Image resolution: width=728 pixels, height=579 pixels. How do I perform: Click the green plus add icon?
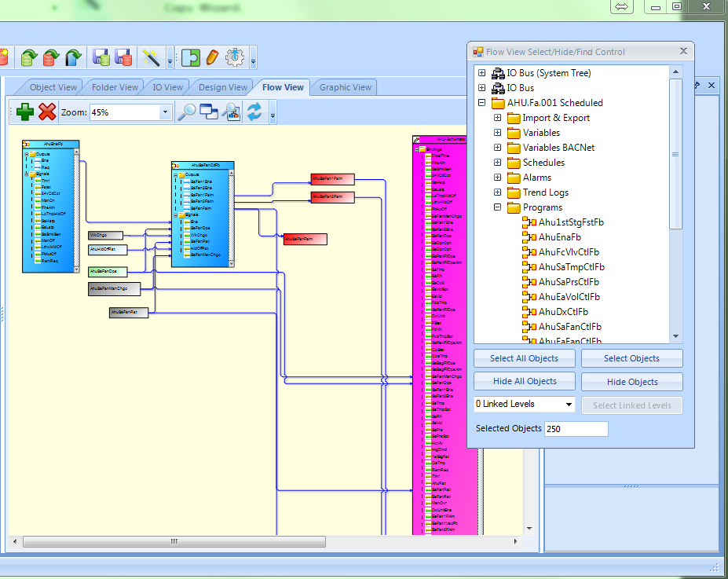click(25, 112)
